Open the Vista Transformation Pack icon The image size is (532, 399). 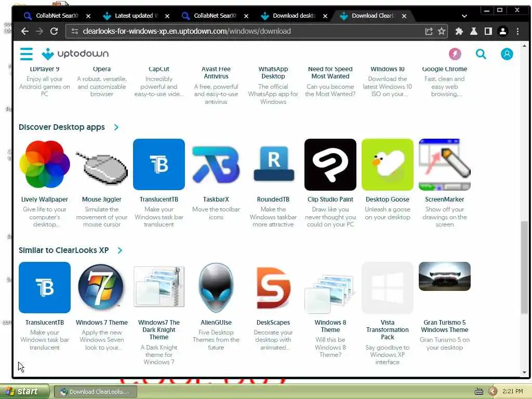388,288
